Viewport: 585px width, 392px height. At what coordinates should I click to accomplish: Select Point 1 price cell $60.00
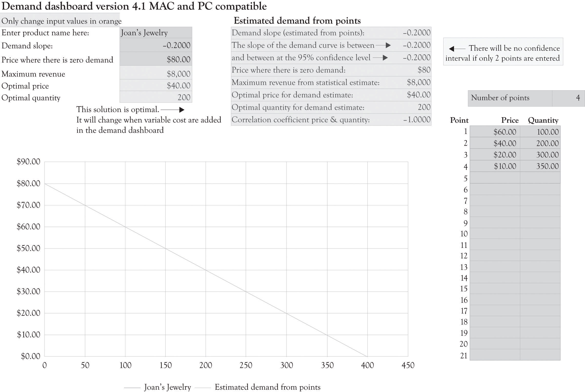(495, 132)
